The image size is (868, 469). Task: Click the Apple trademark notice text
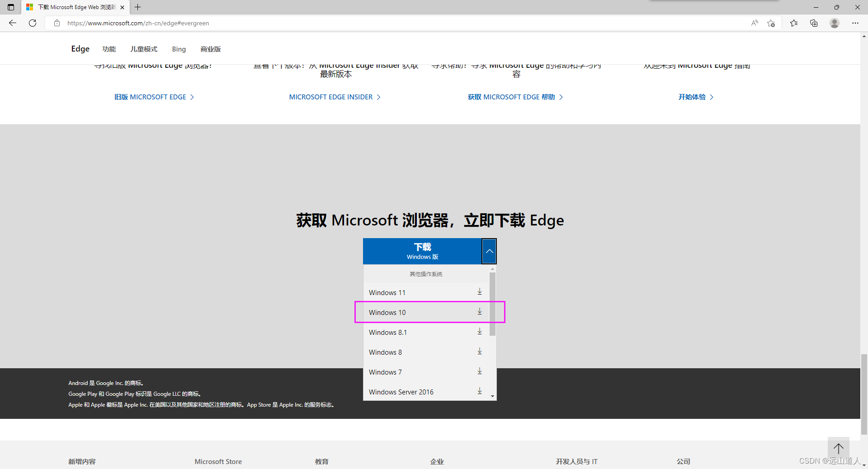click(x=201, y=405)
